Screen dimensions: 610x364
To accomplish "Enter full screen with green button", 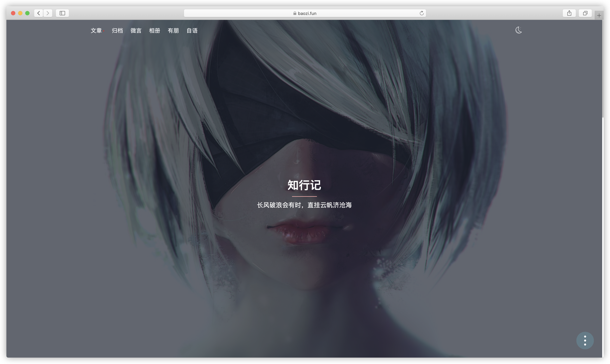I will (x=28, y=13).
